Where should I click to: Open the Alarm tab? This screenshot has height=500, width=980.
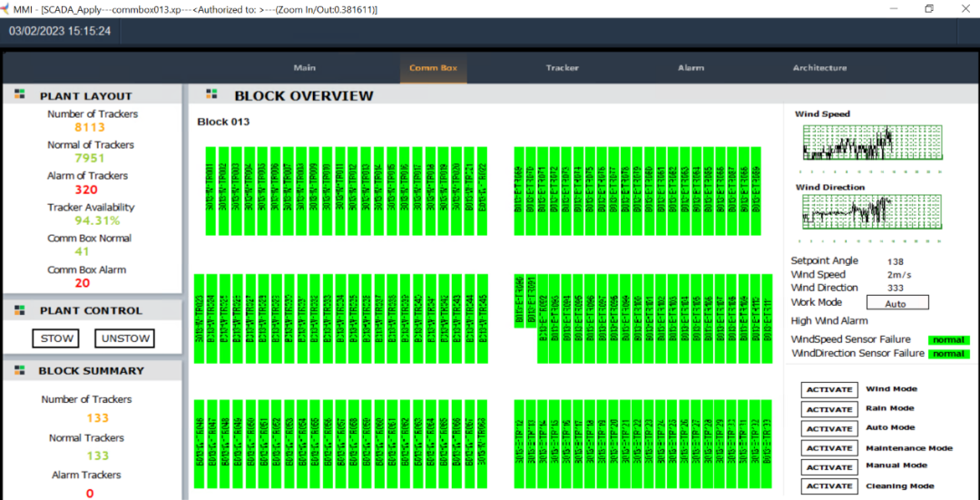point(691,68)
